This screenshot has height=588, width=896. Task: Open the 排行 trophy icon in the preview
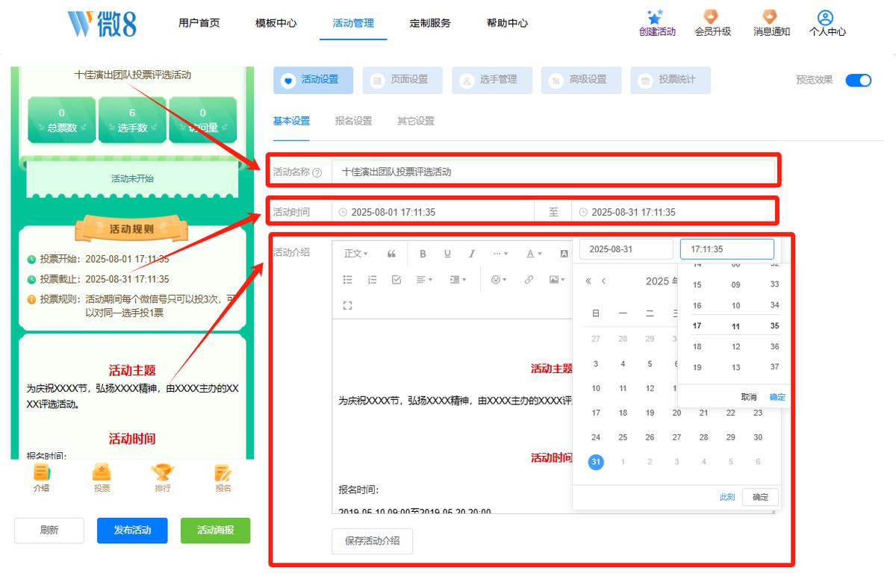[x=162, y=472]
